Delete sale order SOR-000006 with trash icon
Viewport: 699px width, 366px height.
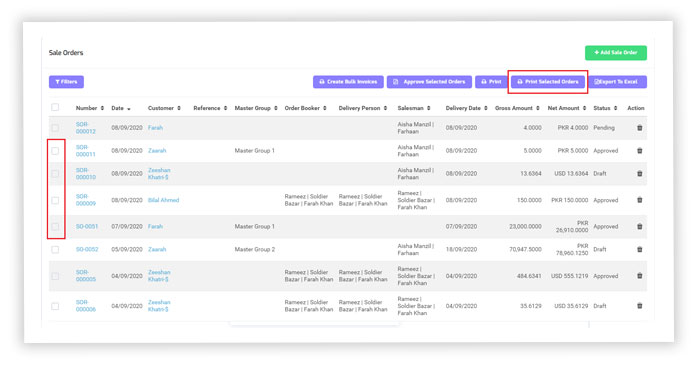pyautogui.click(x=639, y=306)
